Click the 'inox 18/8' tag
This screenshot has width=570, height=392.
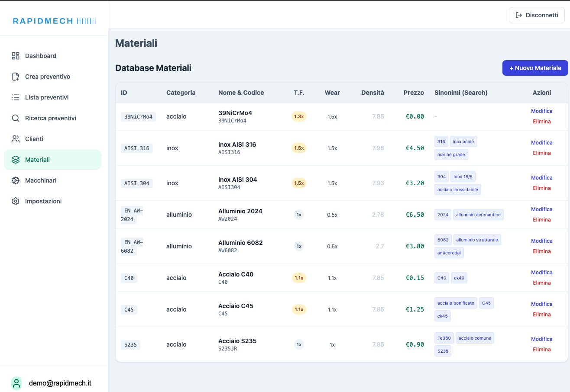463,177
